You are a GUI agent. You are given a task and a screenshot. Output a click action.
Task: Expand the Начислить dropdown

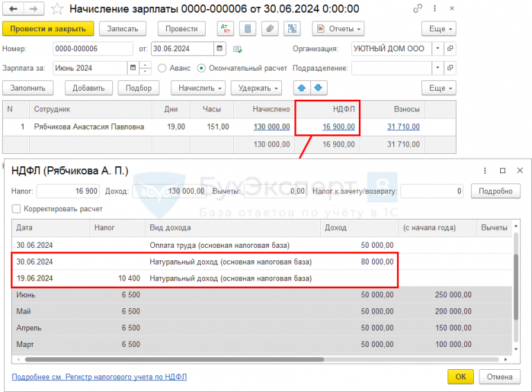[x=198, y=88]
